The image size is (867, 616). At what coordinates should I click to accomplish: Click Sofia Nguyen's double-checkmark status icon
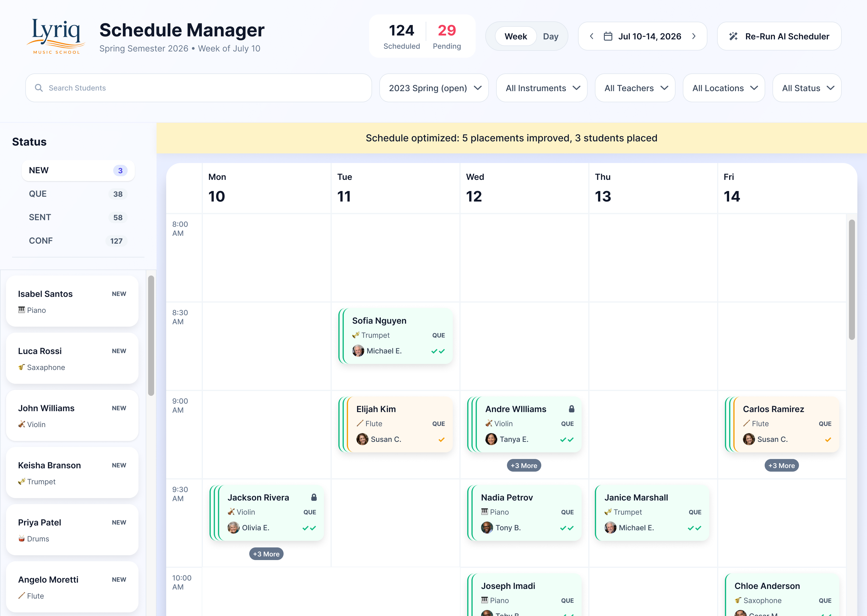click(438, 351)
